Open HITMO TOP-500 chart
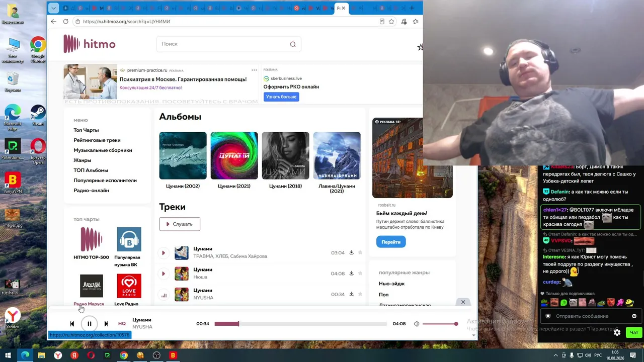Image resolution: width=644 pixels, height=362 pixels. (91, 243)
